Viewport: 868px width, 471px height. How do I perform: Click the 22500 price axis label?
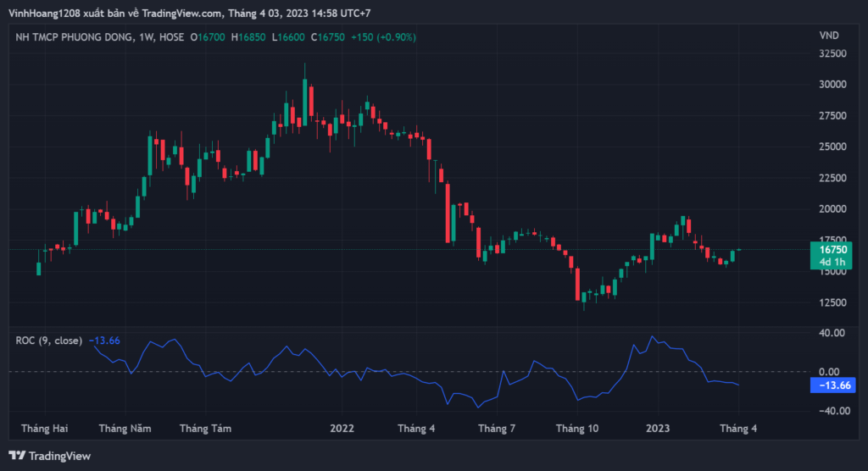click(x=832, y=178)
